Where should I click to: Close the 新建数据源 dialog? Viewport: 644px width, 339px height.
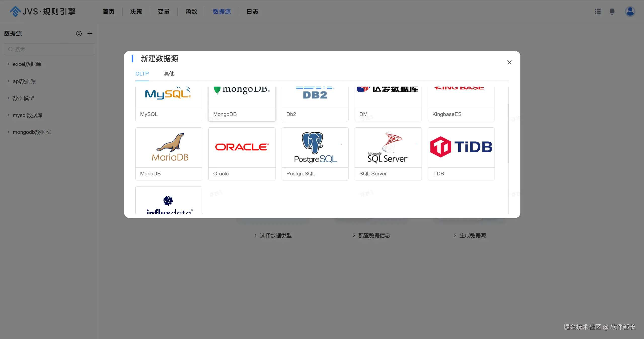509,62
